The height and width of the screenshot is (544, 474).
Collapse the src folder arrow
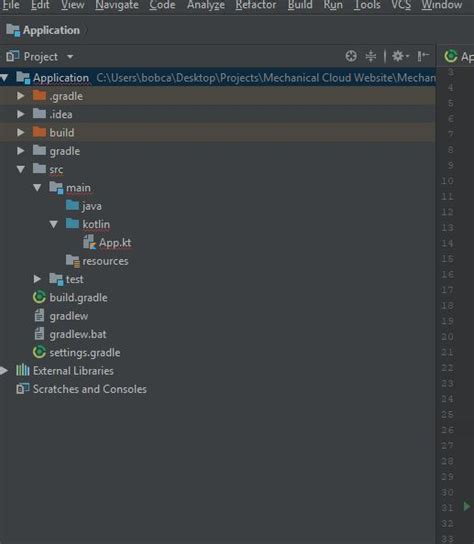tap(20, 169)
